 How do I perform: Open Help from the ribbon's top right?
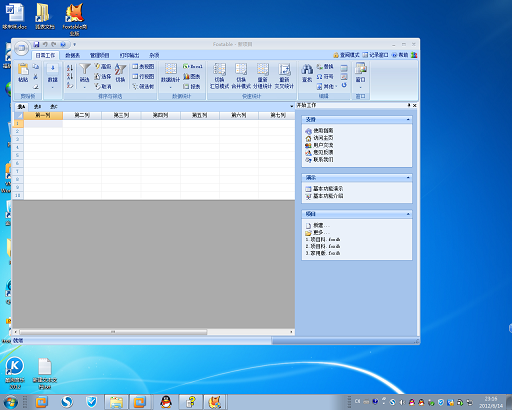tap(400, 55)
